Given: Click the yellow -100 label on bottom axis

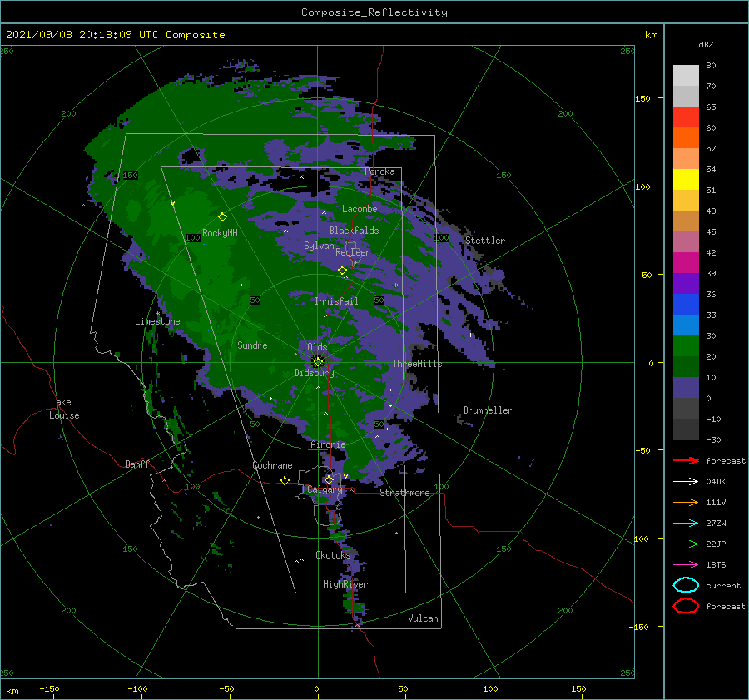Looking at the screenshot, I should pyautogui.click(x=137, y=689).
